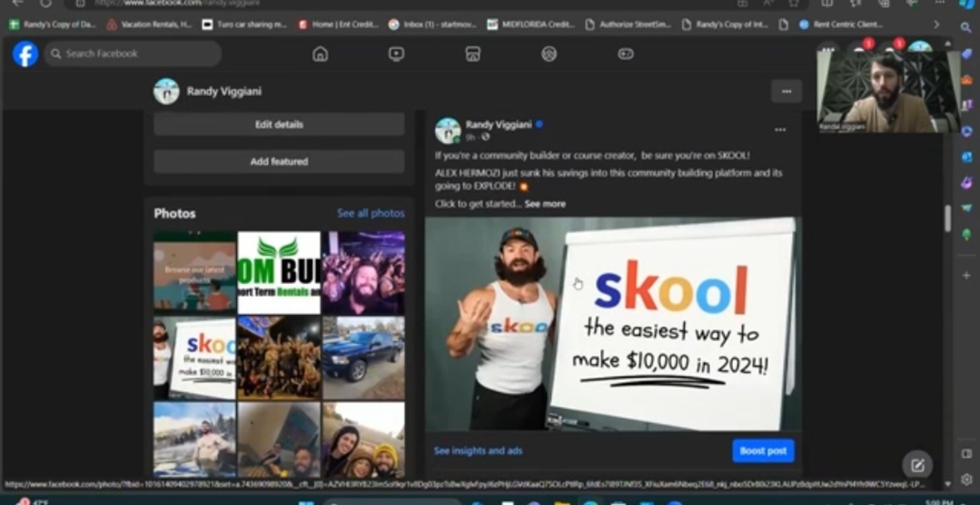Open the three-dot options on the SKOOL post
Viewport: 980px width, 505px height.
coord(780,130)
